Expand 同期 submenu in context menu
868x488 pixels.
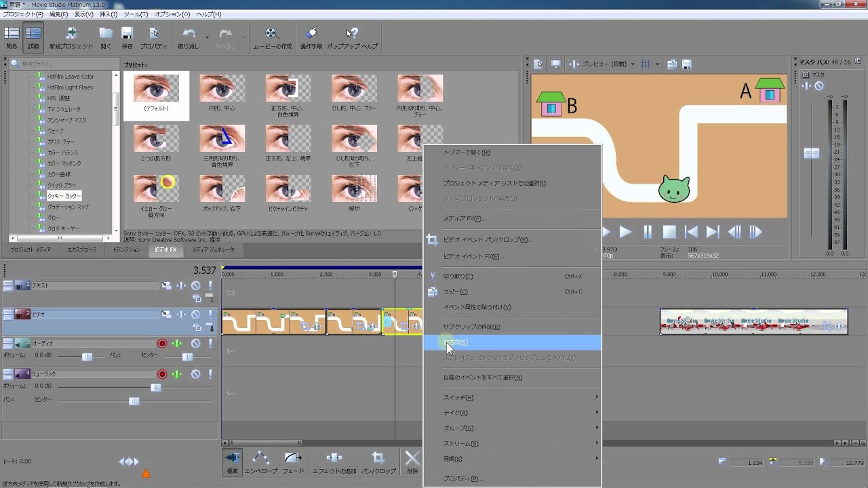coord(512,459)
